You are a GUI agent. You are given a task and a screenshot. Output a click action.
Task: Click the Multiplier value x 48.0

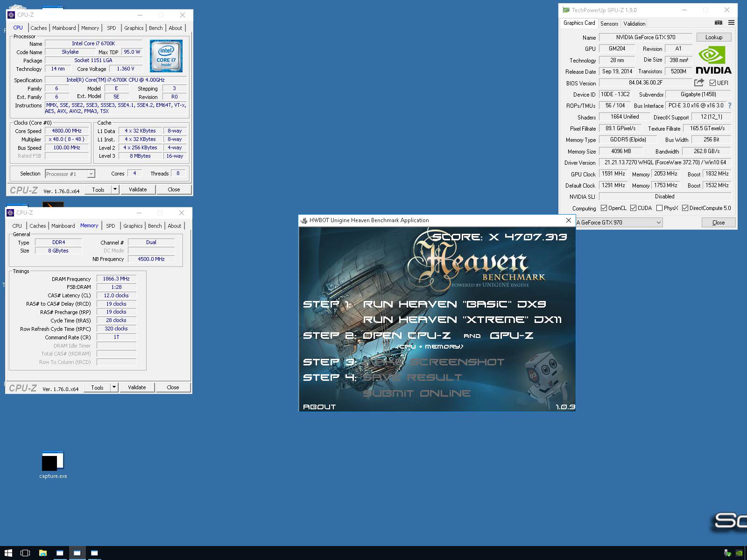click(67, 140)
